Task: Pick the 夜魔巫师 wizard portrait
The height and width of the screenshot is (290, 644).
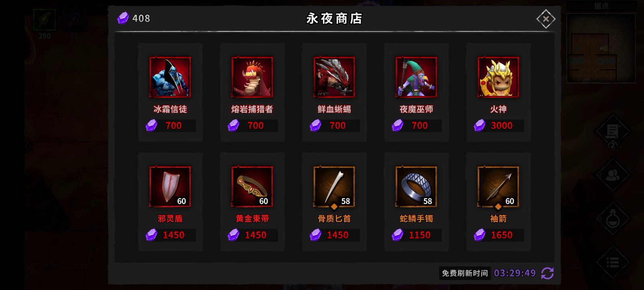Action: (417, 77)
